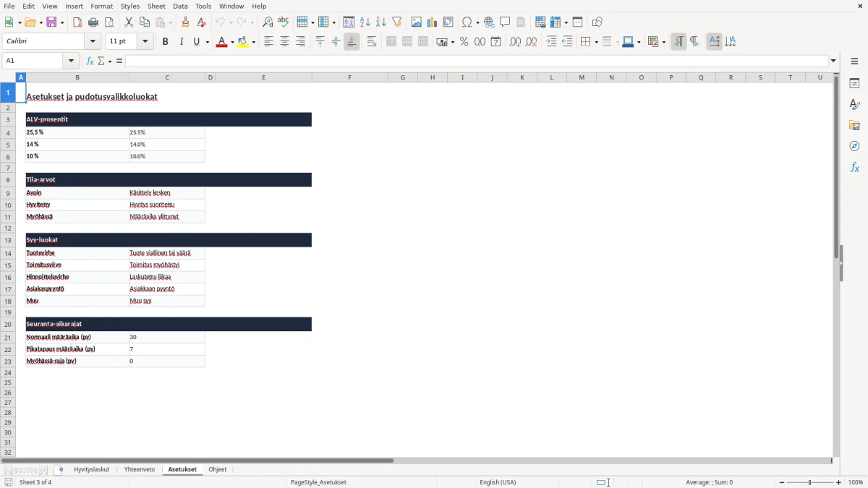The height and width of the screenshot is (488, 868).
Task: Expand the font name dropdown showing Calibri
Action: (93, 42)
